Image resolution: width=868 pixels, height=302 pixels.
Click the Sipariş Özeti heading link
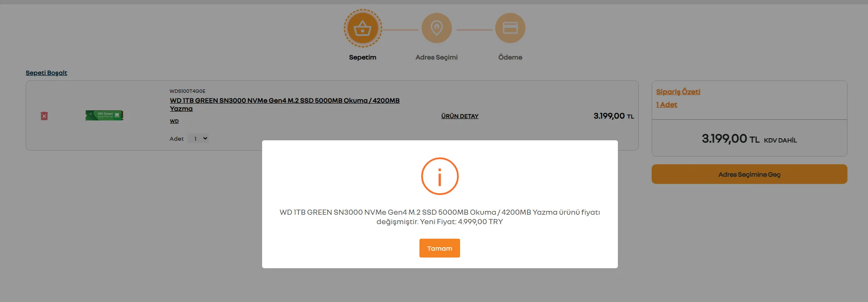pos(678,92)
